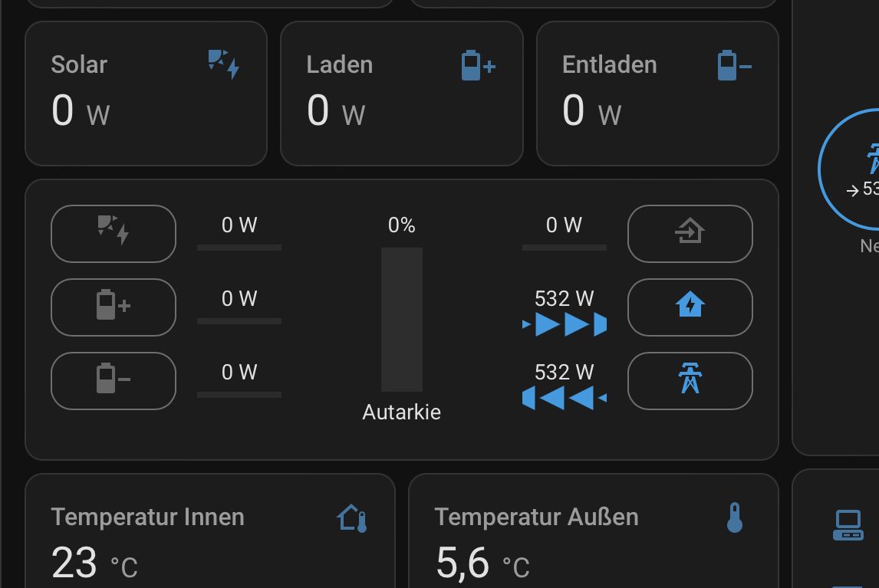Click battery minus icon on Entladen card
This screenshot has width=879, height=588.
pos(733,65)
